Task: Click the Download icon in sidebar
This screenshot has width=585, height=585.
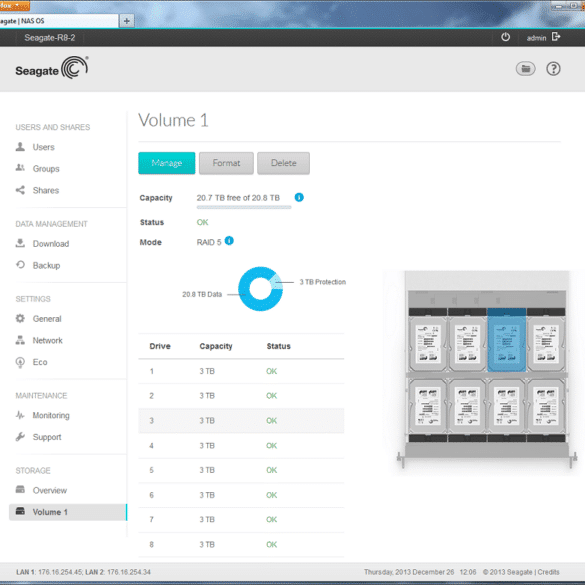Action: pos(20,243)
